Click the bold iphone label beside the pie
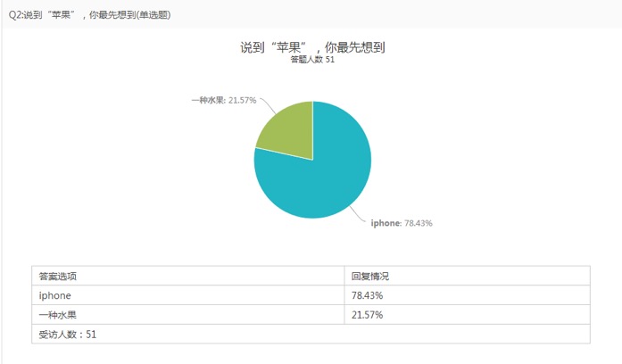622x364 pixels. (x=386, y=223)
